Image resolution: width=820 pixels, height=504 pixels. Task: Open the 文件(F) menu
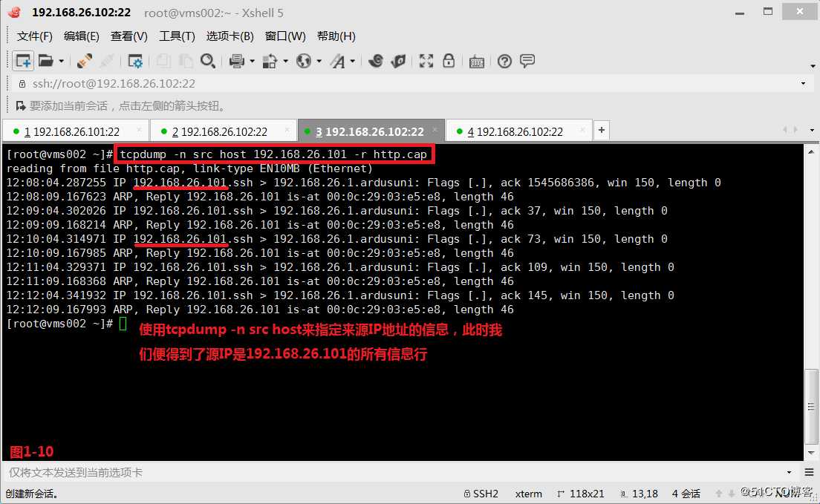34,36
